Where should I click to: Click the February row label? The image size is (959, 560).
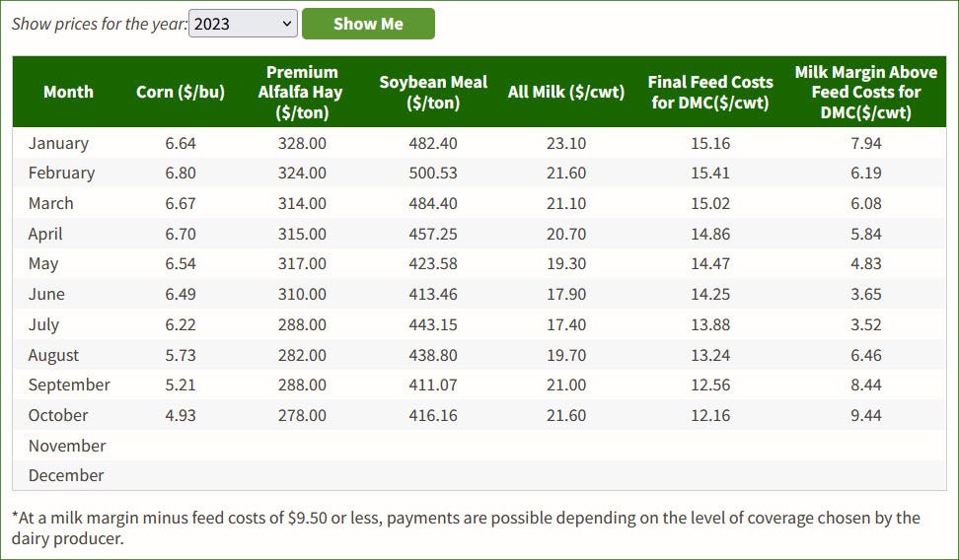(x=61, y=173)
